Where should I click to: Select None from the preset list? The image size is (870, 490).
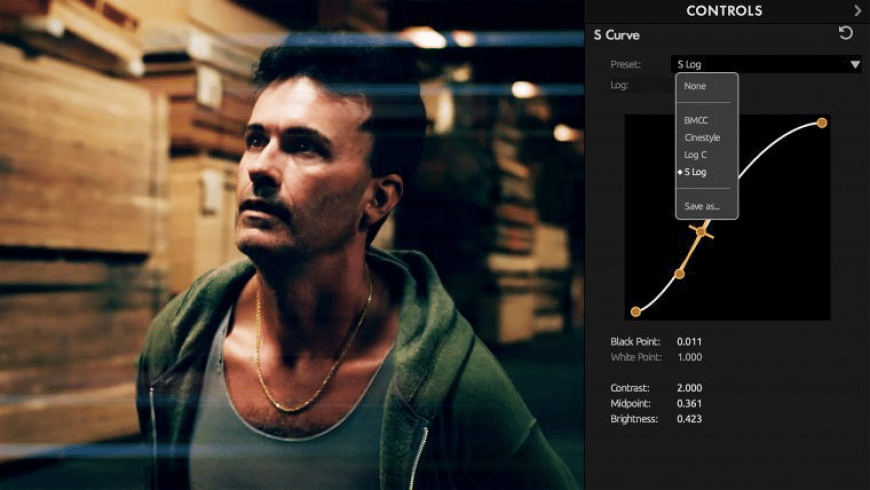click(x=695, y=86)
